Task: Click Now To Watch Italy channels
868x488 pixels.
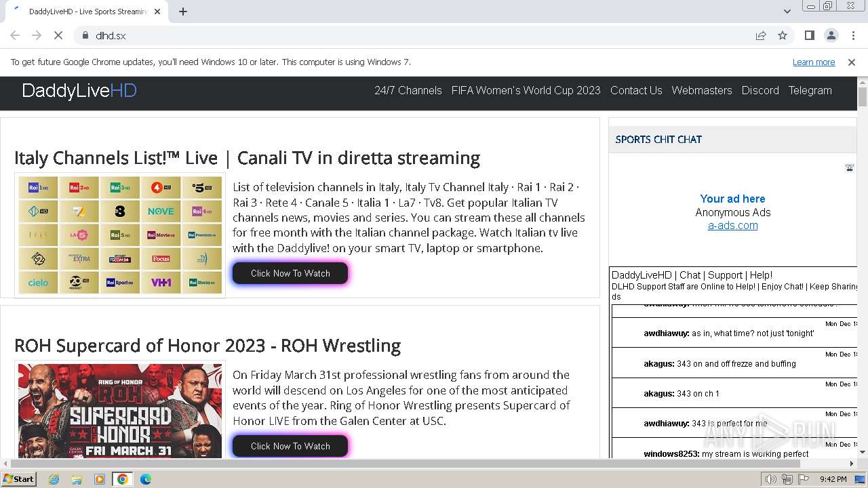Action: tap(290, 273)
